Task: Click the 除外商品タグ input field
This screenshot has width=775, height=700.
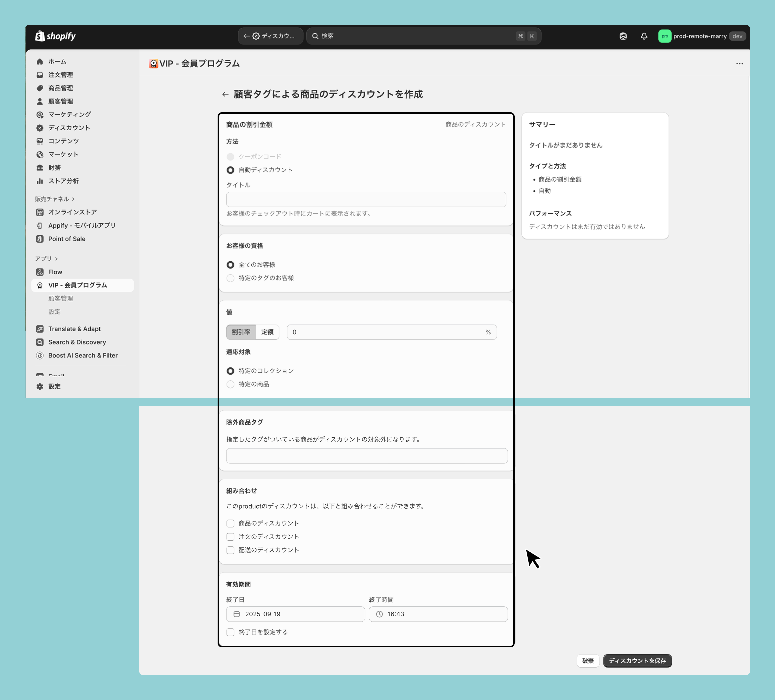Action: coord(367,456)
